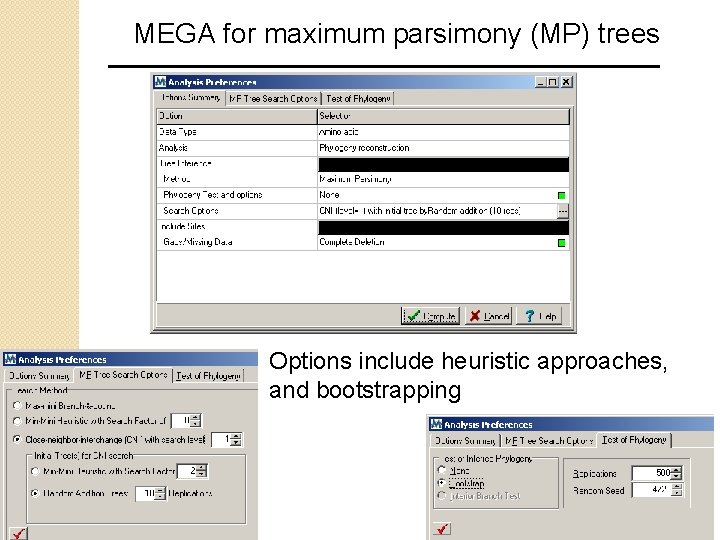
Task: Click the Cancel button
Action: click(x=488, y=316)
